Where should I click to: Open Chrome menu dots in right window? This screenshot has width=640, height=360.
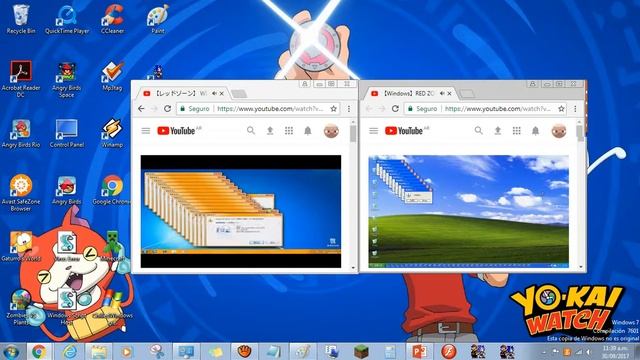[x=575, y=109]
